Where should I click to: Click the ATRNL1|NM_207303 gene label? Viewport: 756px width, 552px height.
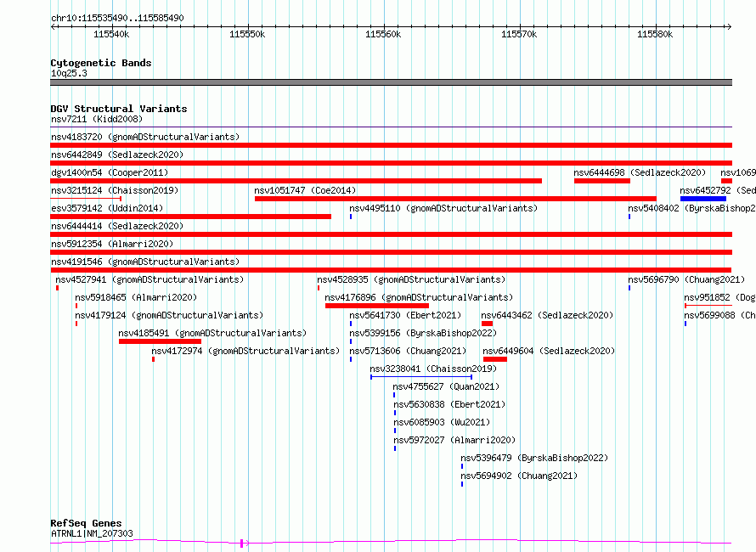pos(92,533)
